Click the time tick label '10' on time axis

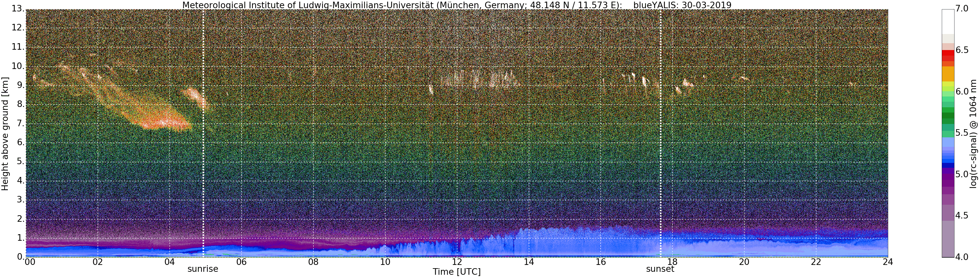click(385, 262)
